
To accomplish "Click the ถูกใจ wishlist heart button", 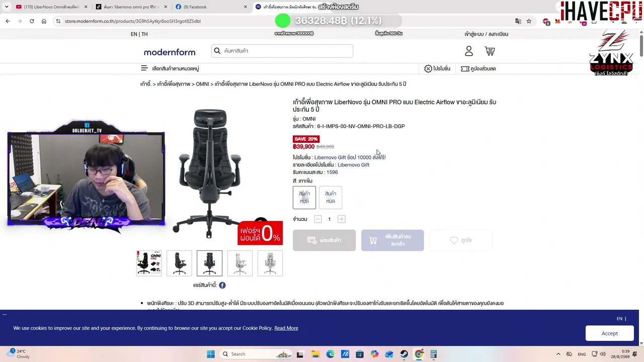I will click(461, 240).
